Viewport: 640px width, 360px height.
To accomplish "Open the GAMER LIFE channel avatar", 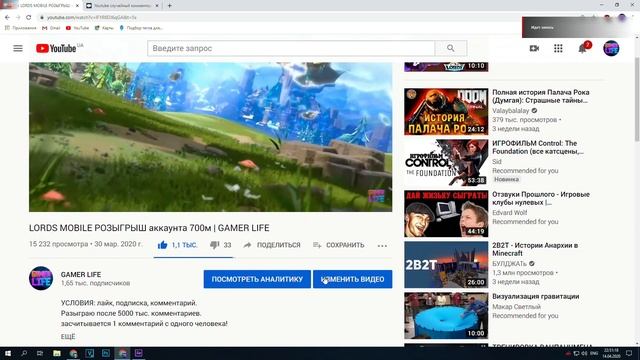I will (x=41, y=278).
